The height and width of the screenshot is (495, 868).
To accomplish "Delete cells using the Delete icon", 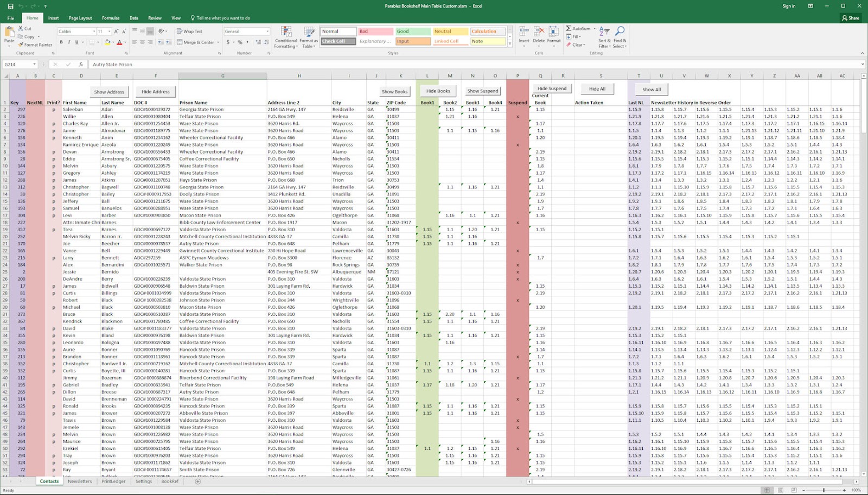I will [x=539, y=33].
